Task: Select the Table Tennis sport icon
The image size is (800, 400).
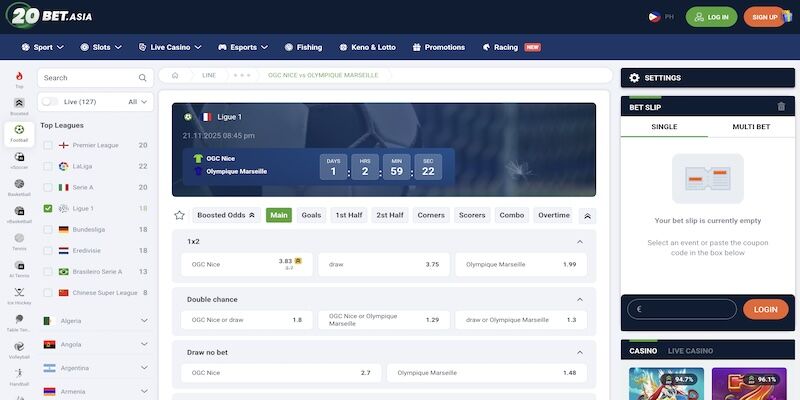Action: coord(19,319)
